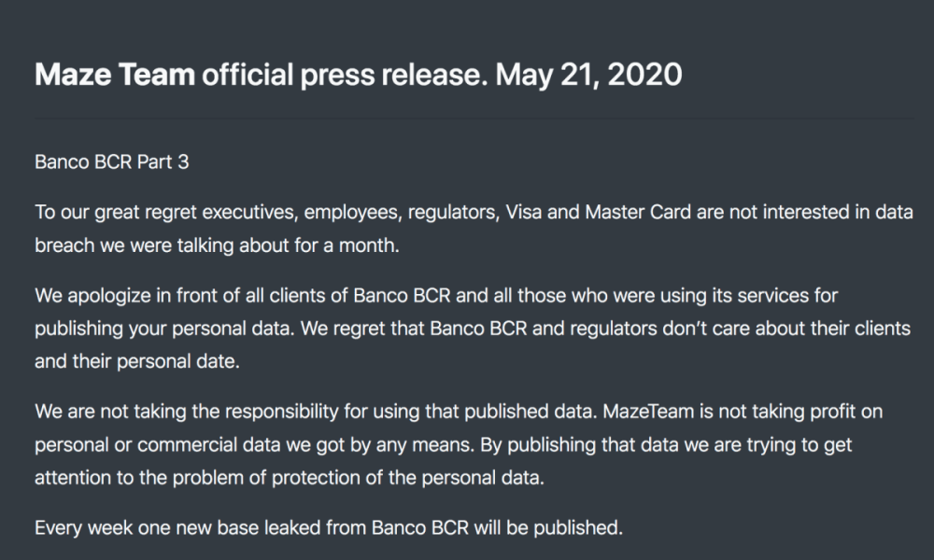The width and height of the screenshot is (934, 560).
Task: Click the word 'Visa' in first paragraph
Action: pos(523,211)
